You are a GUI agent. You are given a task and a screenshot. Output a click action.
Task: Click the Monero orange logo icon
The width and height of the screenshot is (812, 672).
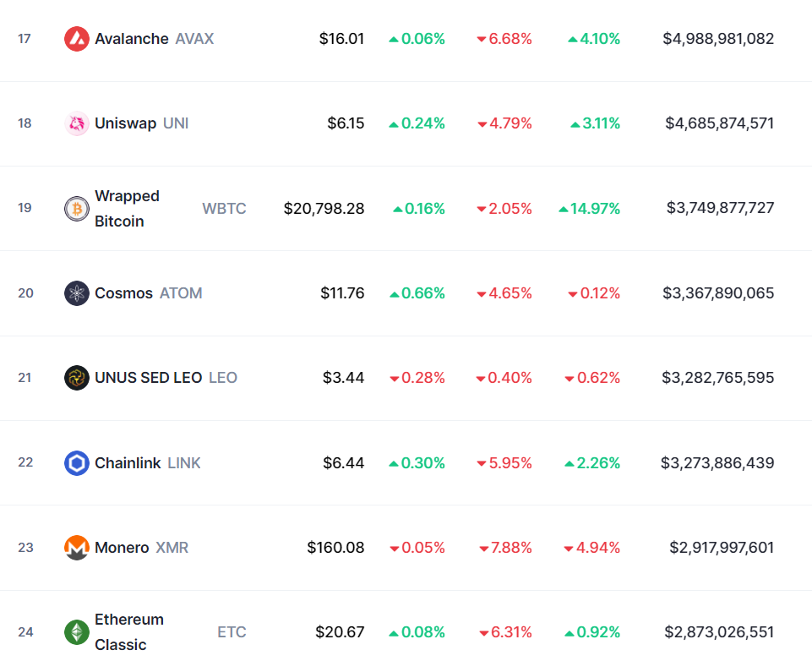77,548
